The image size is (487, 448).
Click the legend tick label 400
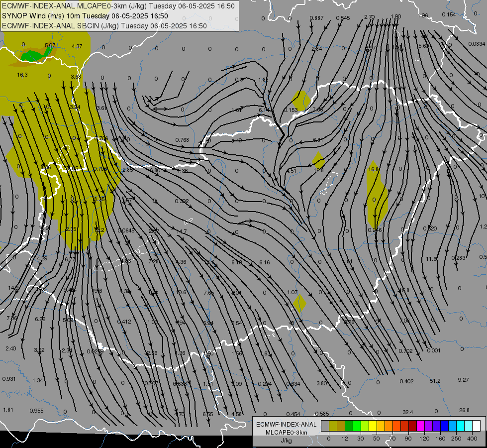coord(472,439)
